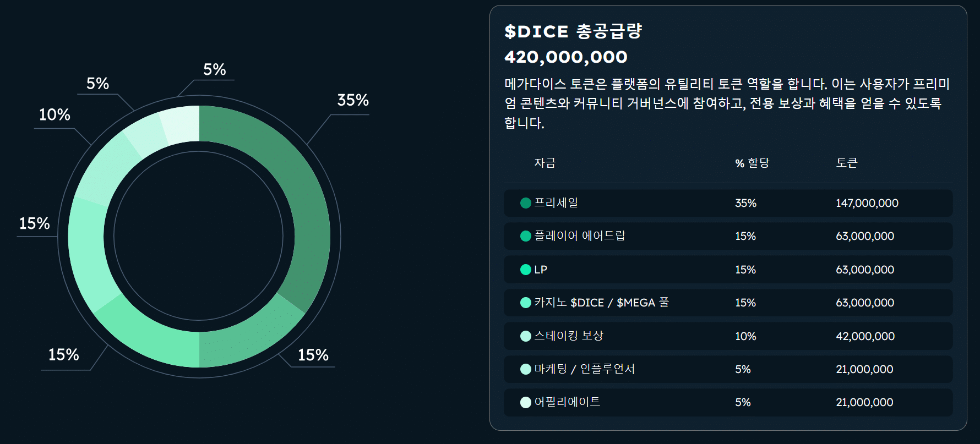The image size is (980, 444).
Task: Click the 자금 column header
Action: pos(545,163)
